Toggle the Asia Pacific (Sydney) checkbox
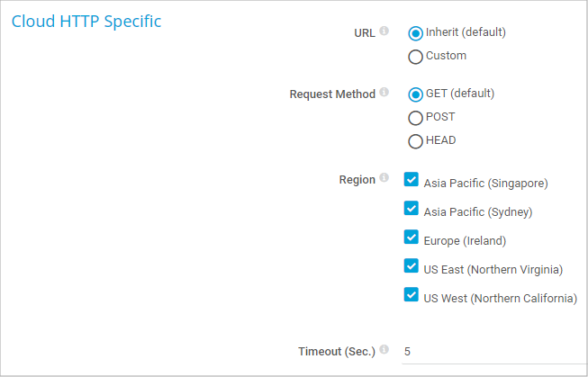This screenshot has height=377, width=588. click(x=412, y=209)
